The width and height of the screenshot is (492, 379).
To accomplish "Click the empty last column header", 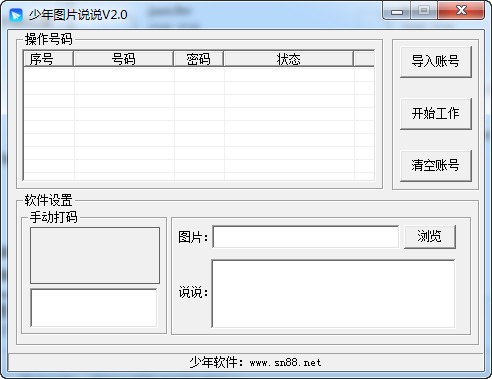I will click(x=364, y=59).
